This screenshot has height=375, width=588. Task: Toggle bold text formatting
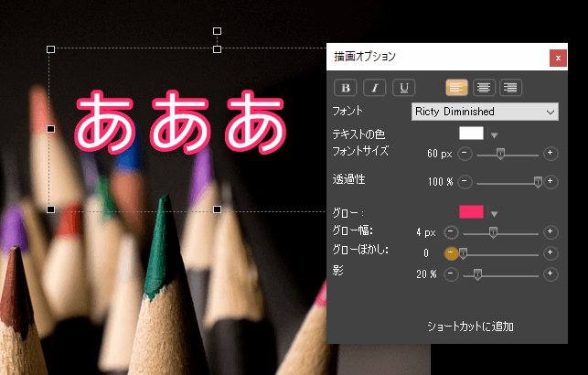[346, 88]
